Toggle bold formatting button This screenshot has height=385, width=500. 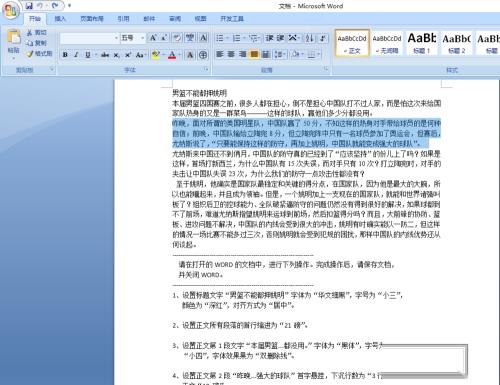tap(65, 55)
